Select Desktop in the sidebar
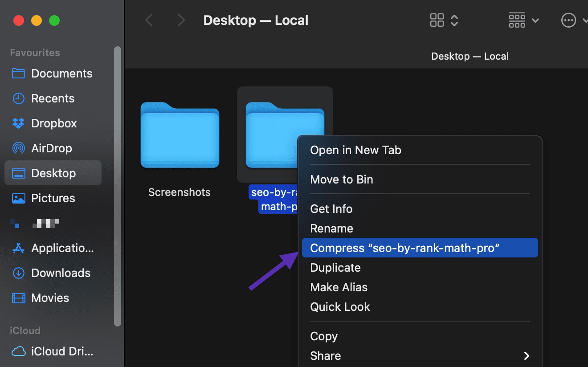This screenshot has width=588, height=367. (53, 173)
